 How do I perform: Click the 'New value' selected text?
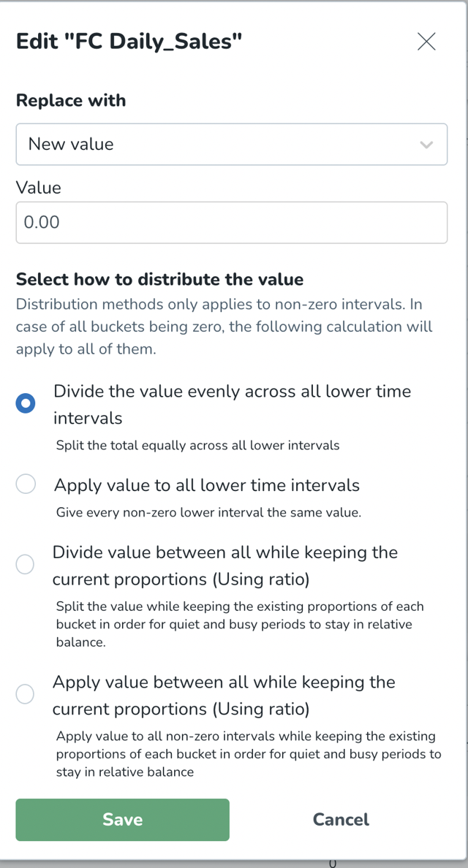click(x=71, y=144)
